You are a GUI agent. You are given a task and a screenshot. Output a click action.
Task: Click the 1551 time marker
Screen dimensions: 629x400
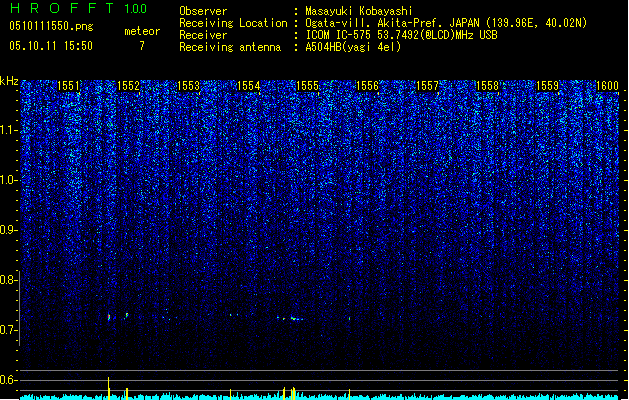click(x=69, y=86)
